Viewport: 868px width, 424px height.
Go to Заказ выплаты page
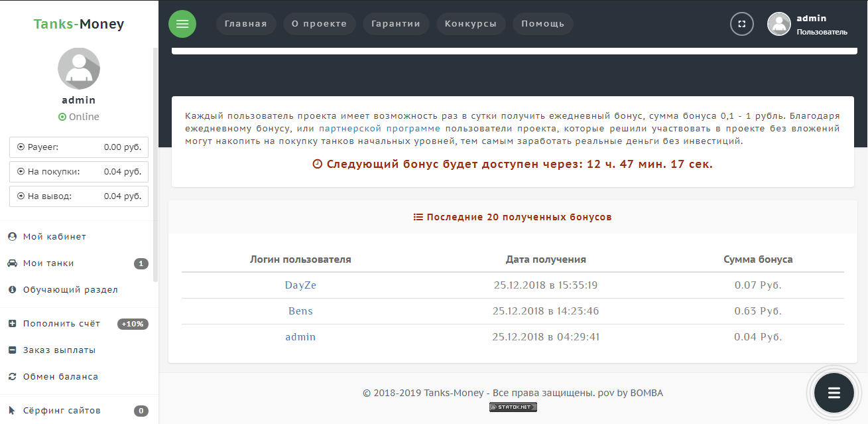coord(59,350)
